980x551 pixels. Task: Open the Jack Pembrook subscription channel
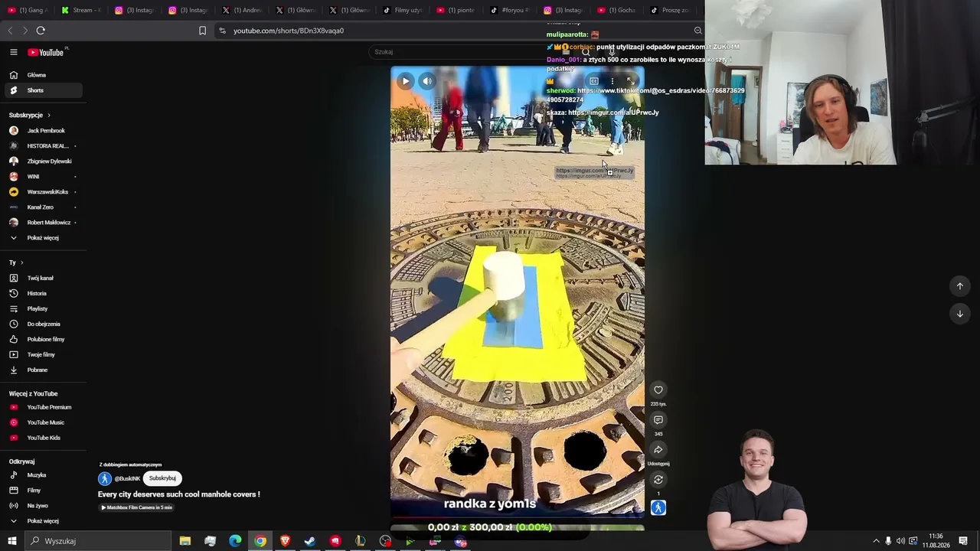(x=43, y=131)
